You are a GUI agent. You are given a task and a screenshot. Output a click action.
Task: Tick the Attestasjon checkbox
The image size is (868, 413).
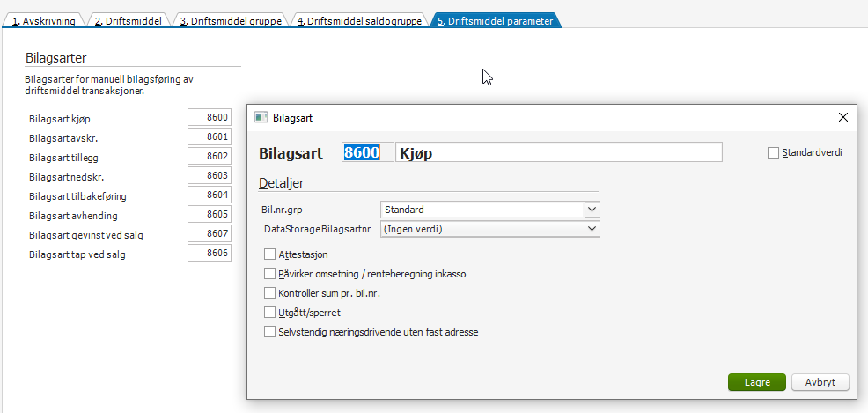(x=270, y=254)
